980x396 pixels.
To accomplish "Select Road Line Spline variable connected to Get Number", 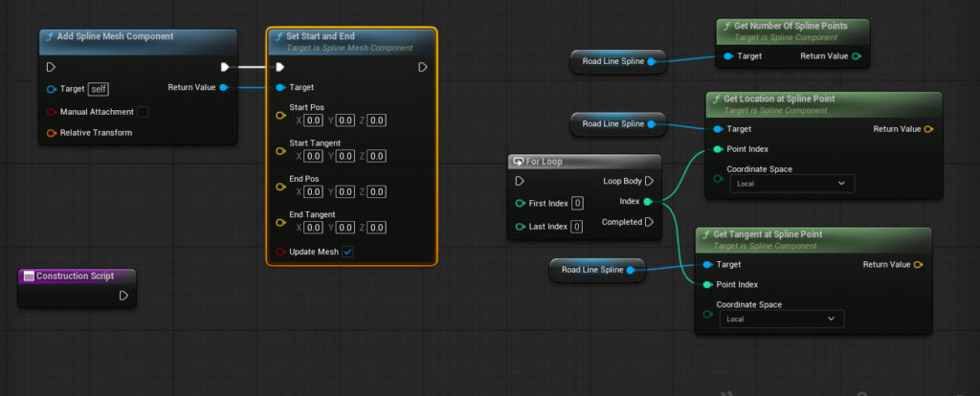I will click(x=612, y=62).
